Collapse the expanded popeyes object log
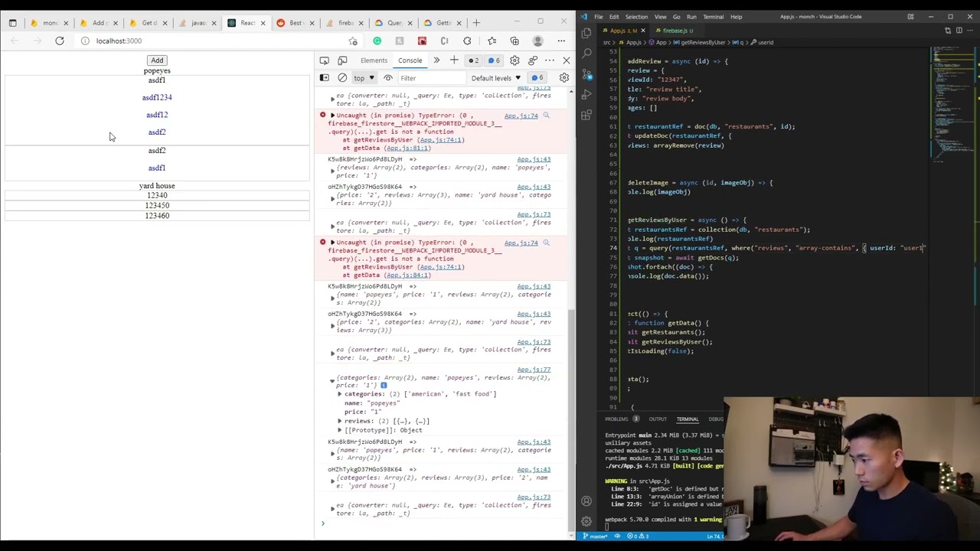The height and width of the screenshot is (551, 980). pyautogui.click(x=332, y=380)
